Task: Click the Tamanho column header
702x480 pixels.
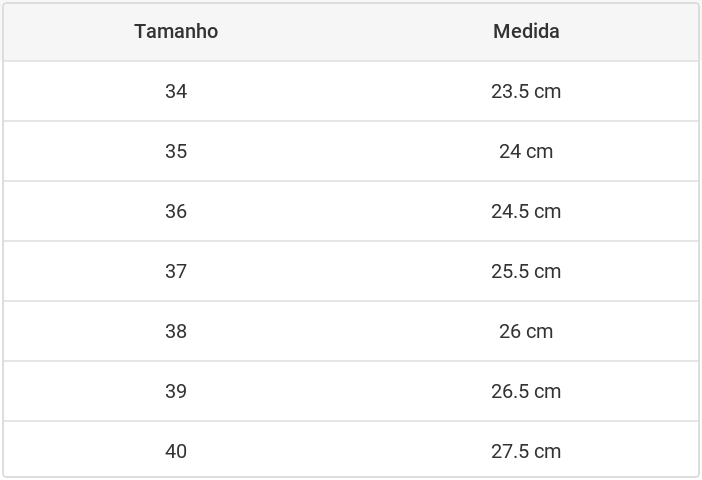Action: tap(176, 31)
